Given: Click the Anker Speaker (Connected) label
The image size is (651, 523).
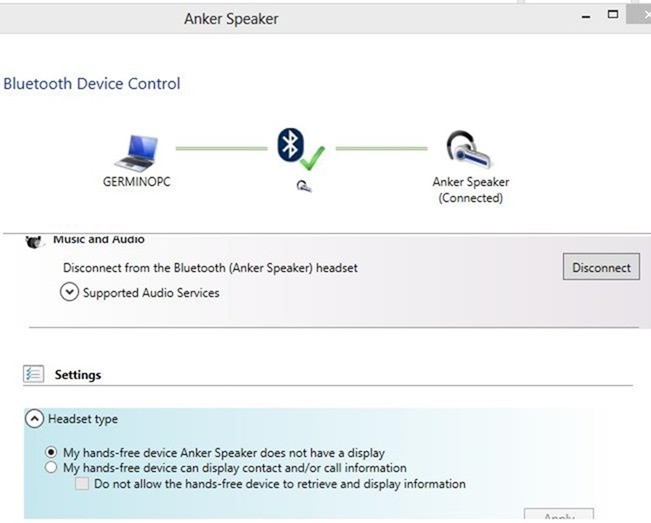Looking at the screenshot, I should 471,190.
